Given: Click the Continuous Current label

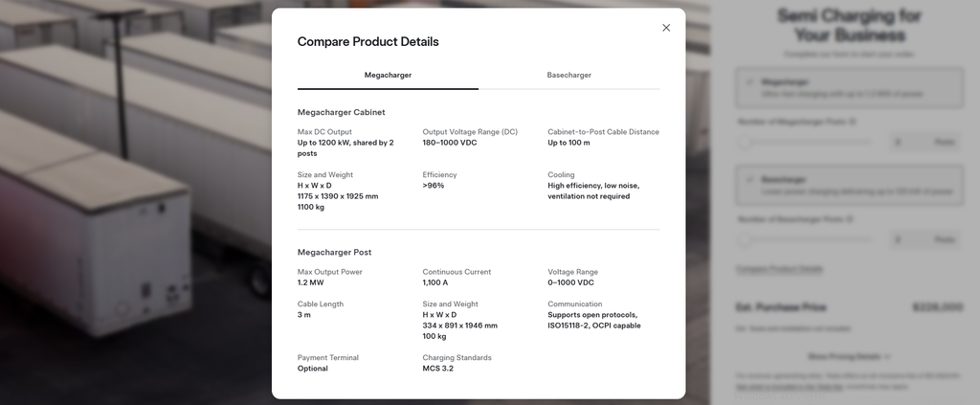Looking at the screenshot, I should [457, 272].
